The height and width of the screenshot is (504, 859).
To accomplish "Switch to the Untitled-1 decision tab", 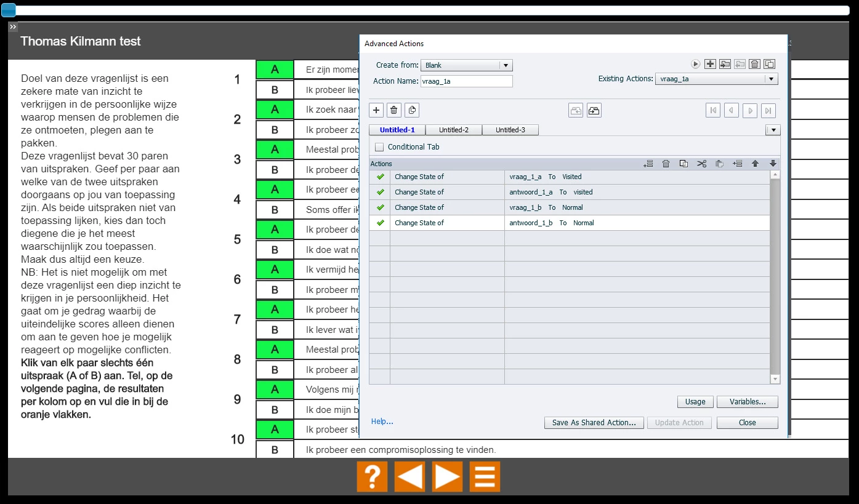I will (397, 130).
